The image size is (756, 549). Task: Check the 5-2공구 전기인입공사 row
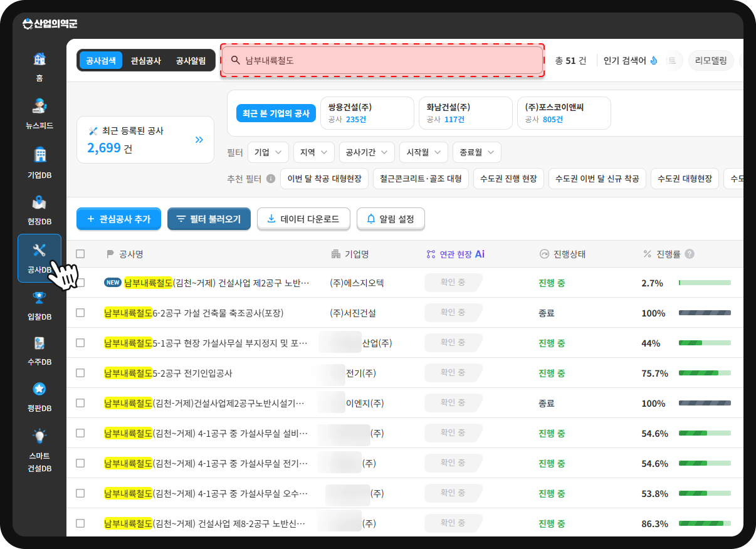tap(80, 373)
